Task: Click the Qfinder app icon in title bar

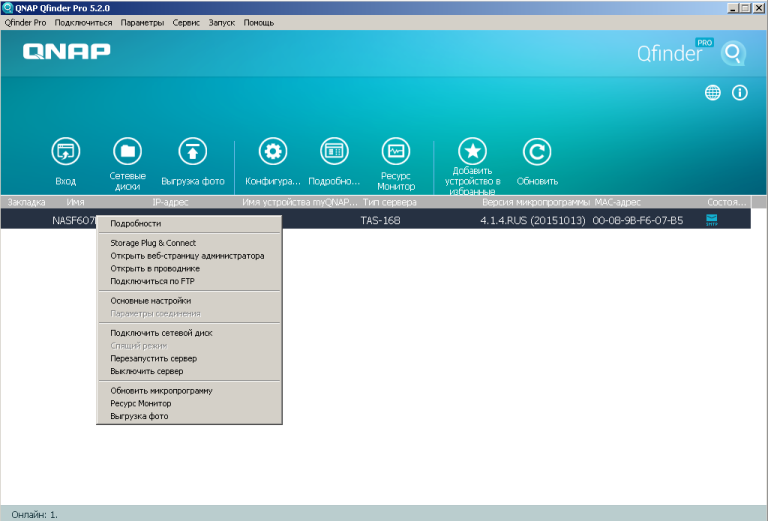Action: 7,8
